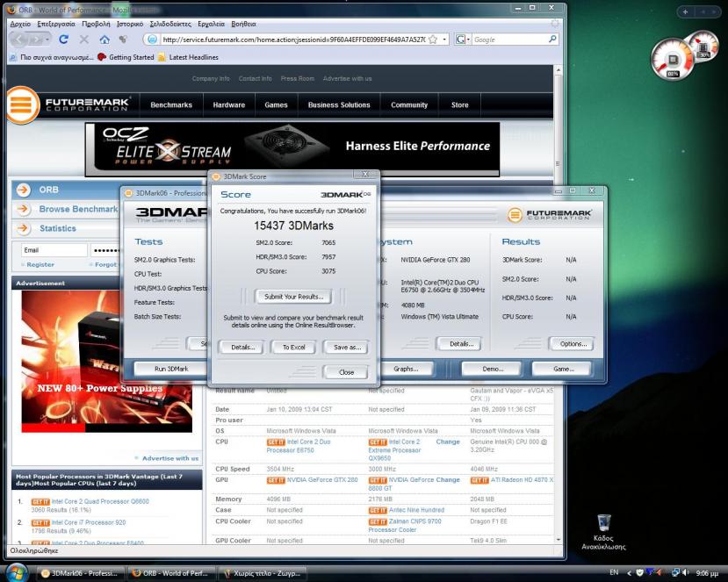Image resolution: width=728 pixels, height=582 pixels.
Task: Click the ORB arrow icon in sidebar
Action: pyautogui.click(x=23, y=190)
